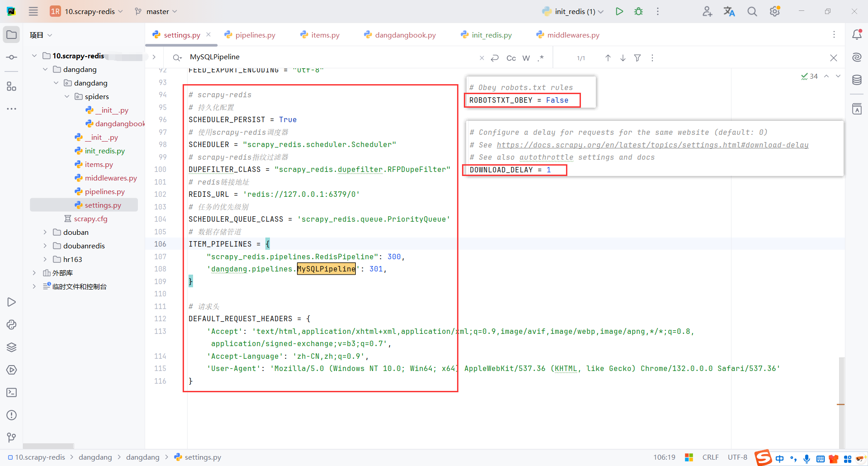This screenshot has width=868, height=466.
Task: Open Python Packages tool window
Action: [11, 325]
